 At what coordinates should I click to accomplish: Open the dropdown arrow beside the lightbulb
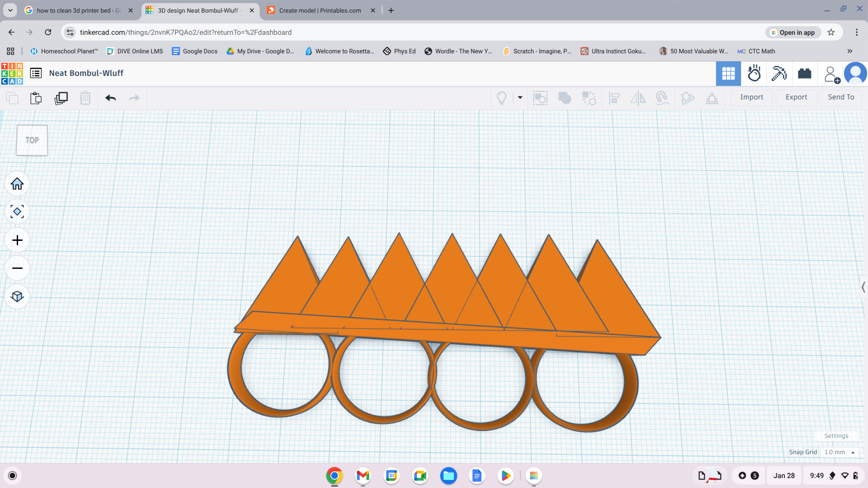point(520,98)
